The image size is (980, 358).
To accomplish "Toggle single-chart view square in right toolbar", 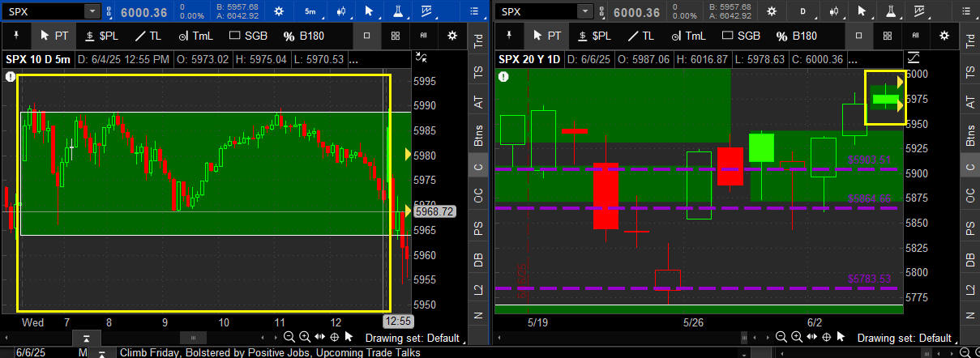I will (x=858, y=36).
